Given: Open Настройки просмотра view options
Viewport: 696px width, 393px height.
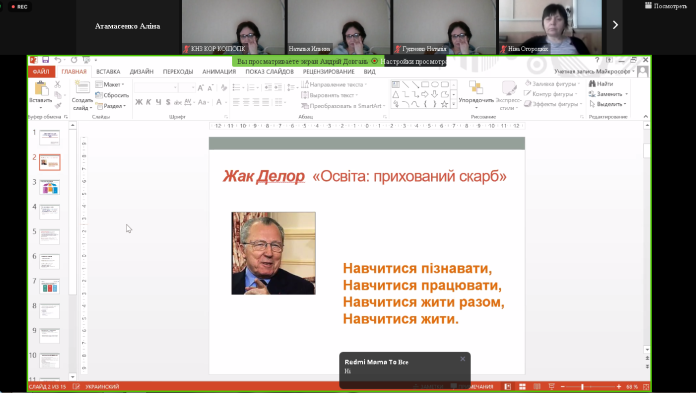Looking at the screenshot, I should pos(413,61).
